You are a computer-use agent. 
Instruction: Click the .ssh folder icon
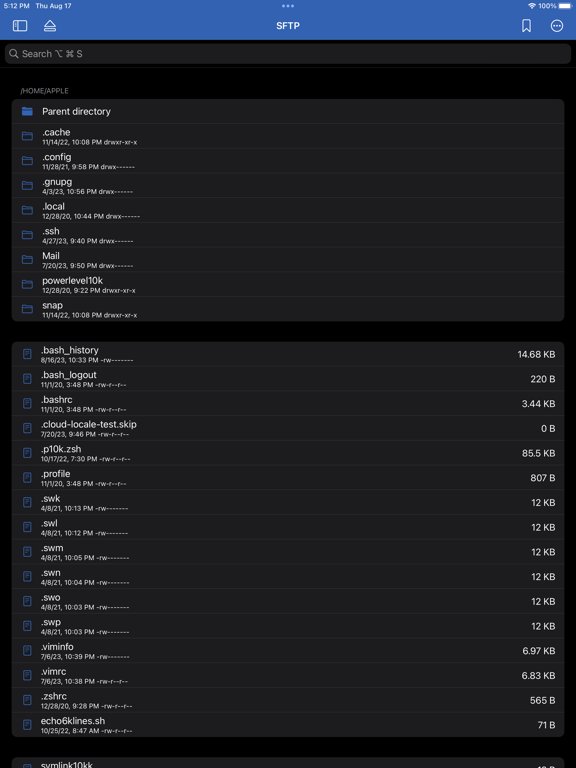[27, 235]
